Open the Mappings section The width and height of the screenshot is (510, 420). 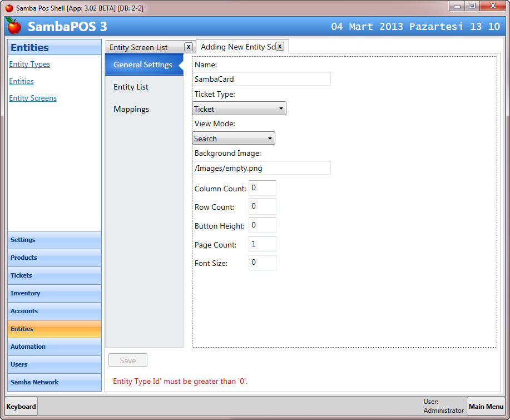click(x=131, y=109)
